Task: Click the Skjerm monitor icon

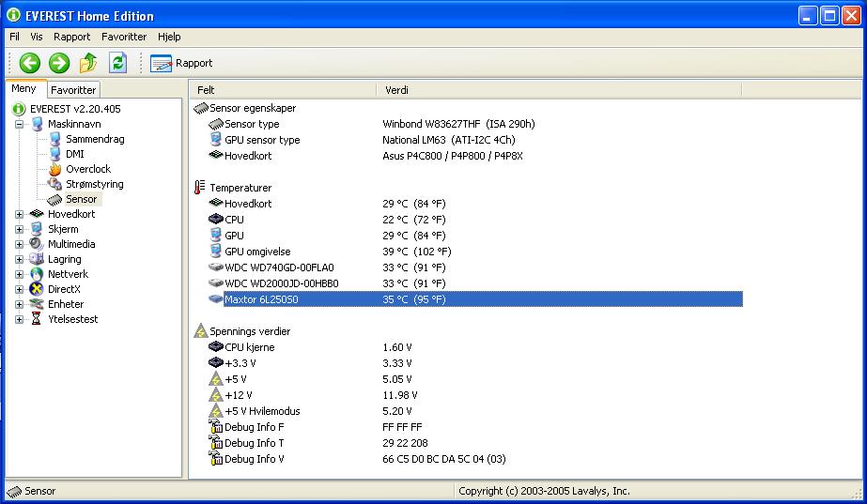Action: 37,229
